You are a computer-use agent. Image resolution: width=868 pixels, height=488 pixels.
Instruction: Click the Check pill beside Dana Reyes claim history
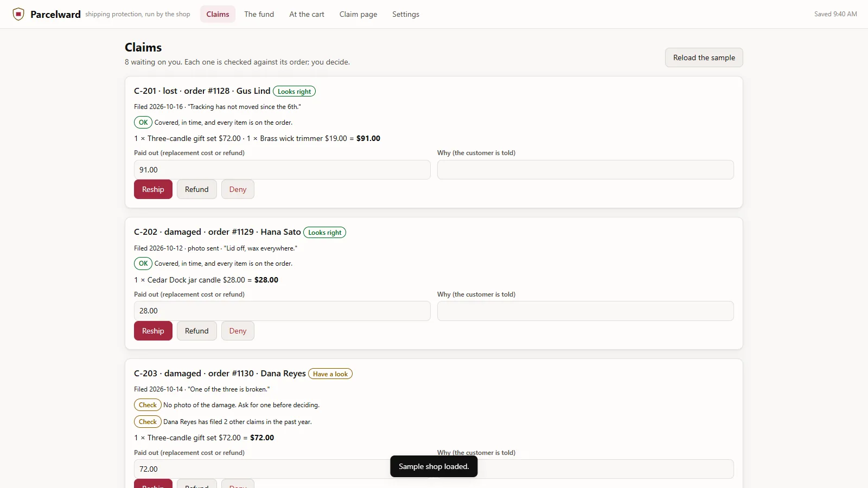pyautogui.click(x=148, y=422)
